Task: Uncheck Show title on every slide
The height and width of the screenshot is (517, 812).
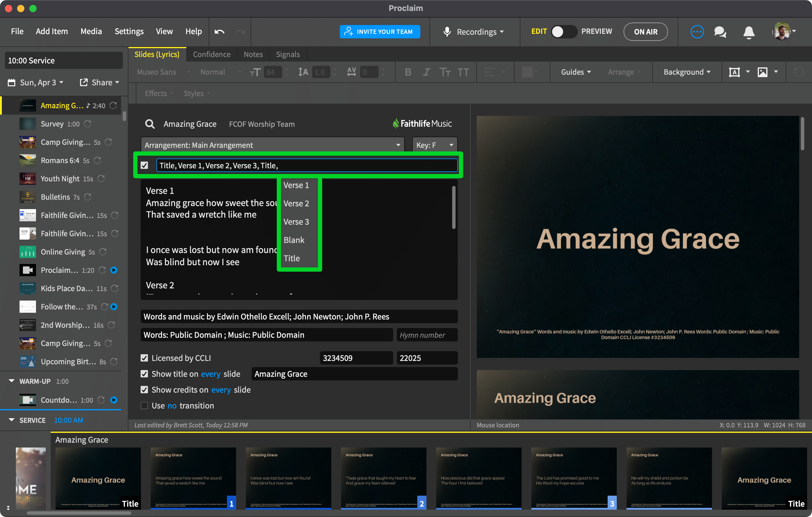Action: pos(144,374)
